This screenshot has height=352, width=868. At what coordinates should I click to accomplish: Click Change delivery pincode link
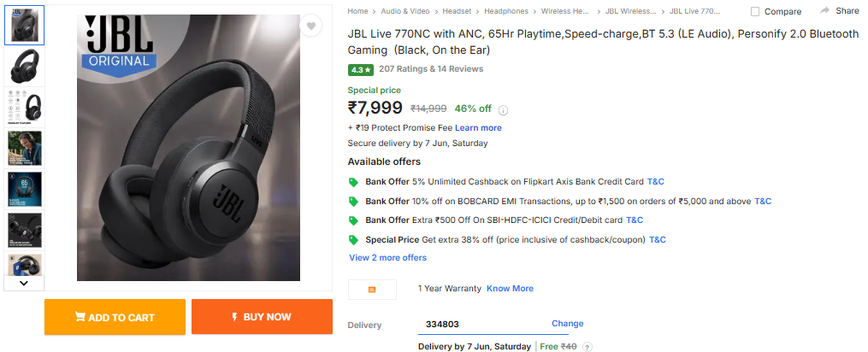[x=567, y=324]
